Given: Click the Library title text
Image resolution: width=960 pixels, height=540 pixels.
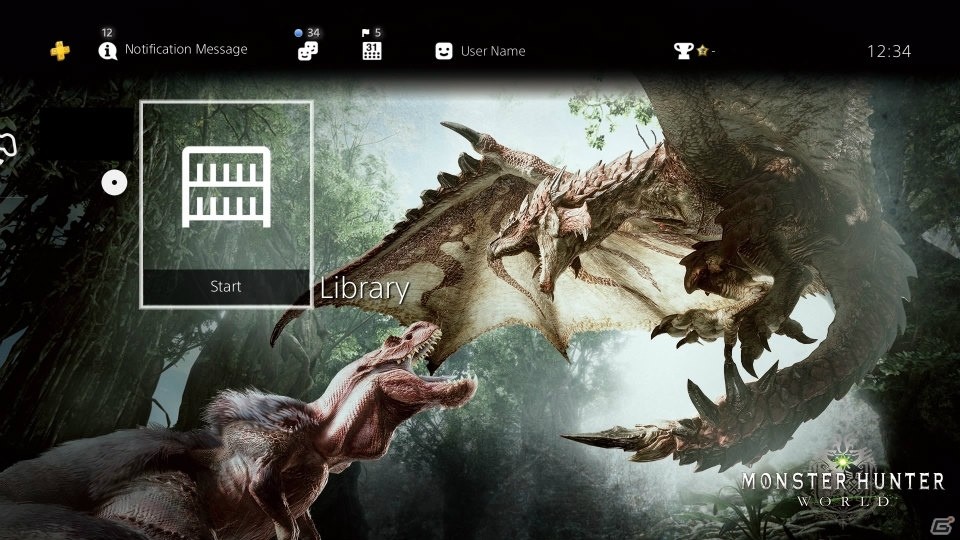Looking at the screenshot, I should click(x=365, y=288).
